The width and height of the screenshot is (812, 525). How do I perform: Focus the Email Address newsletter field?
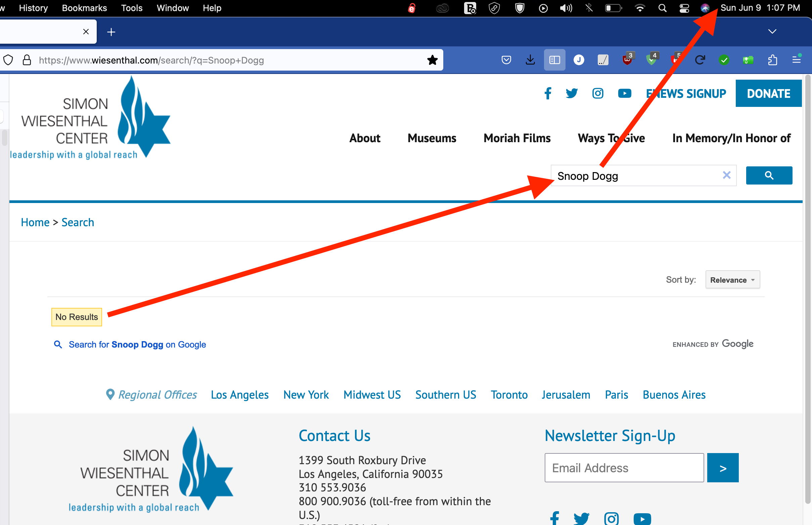(x=624, y=468)
